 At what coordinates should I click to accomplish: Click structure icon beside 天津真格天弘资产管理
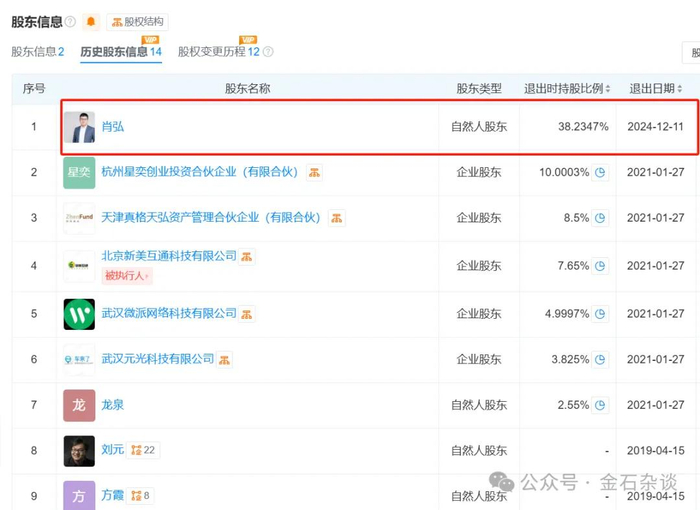[337, 218]
